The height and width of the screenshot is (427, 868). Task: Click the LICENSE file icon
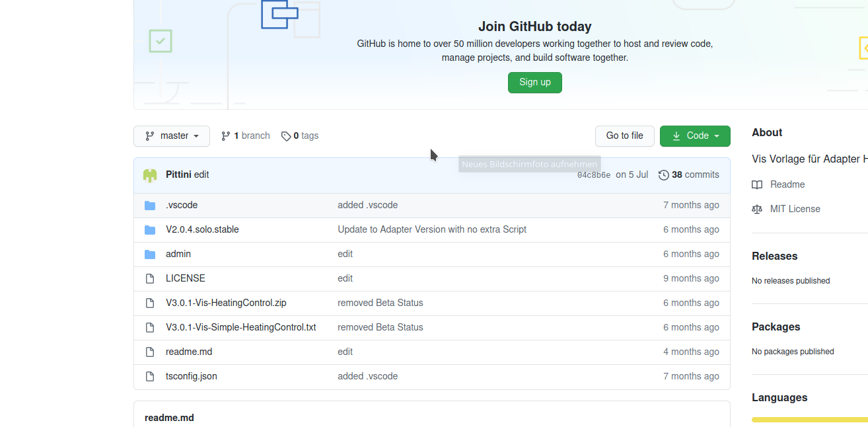coord(150,279)
